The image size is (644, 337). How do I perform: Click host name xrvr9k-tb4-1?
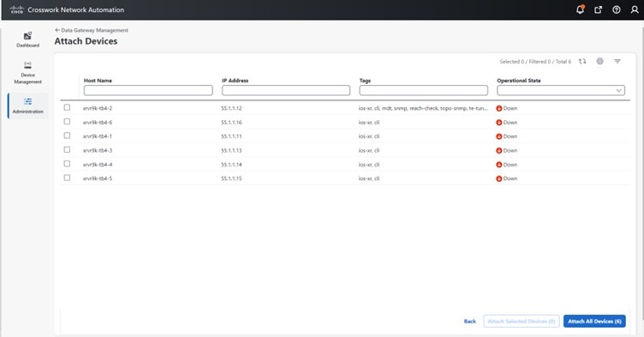click(x=98, y=136)
